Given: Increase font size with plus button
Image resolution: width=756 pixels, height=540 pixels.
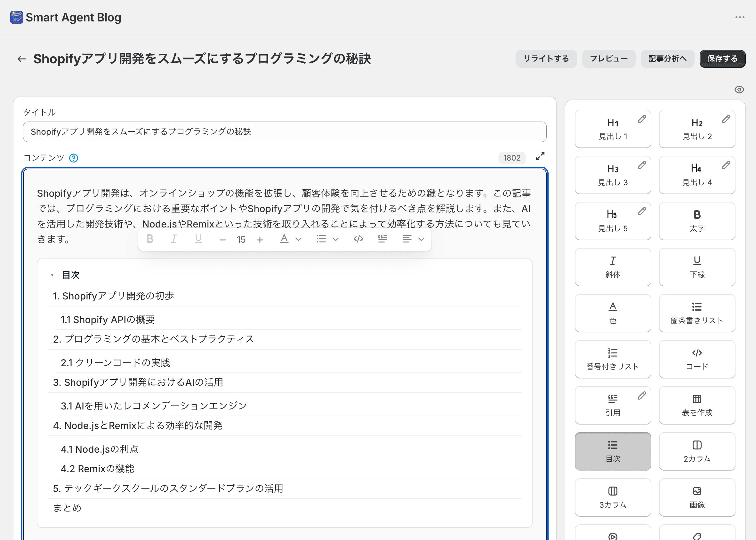Looking at the screenshot, I should pos(260,239).
